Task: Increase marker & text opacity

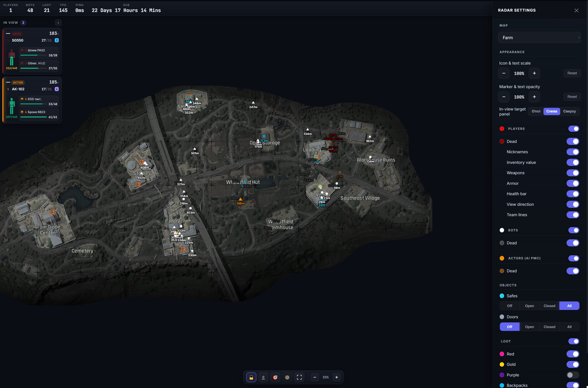Action: point(534,97)
